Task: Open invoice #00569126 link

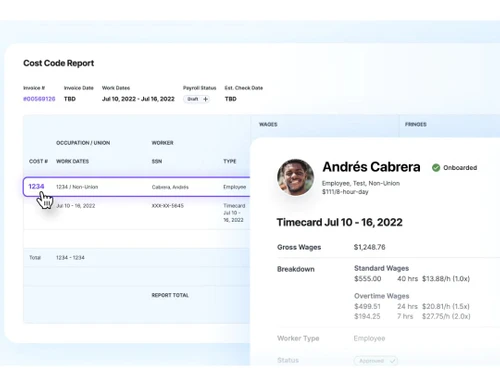Action: 39,99
